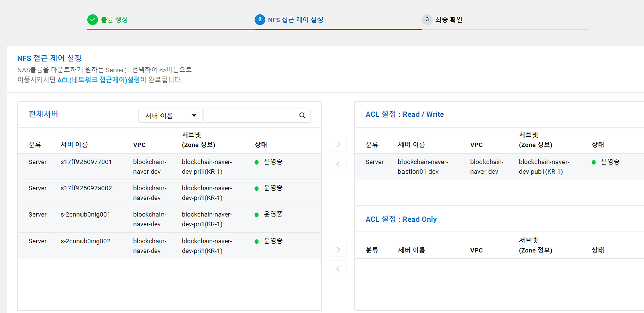
Task: Click the 상태 header in Read / Write table
Action: (598, 145)
